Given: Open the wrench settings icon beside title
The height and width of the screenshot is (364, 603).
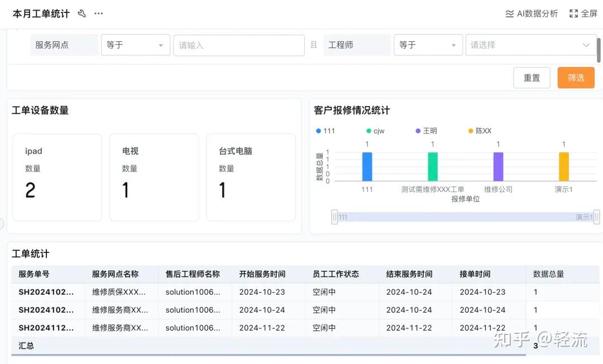Looking at the screenshot, I should pos(82,13).
